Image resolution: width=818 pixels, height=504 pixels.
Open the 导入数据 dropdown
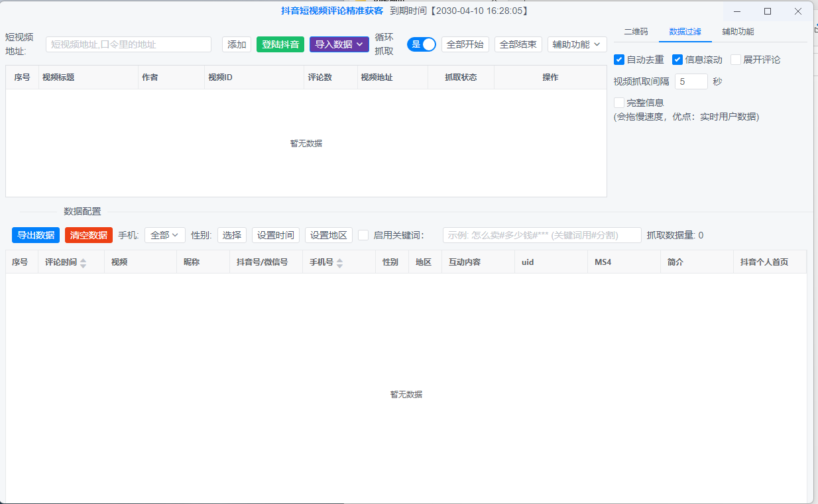point(339,44)
